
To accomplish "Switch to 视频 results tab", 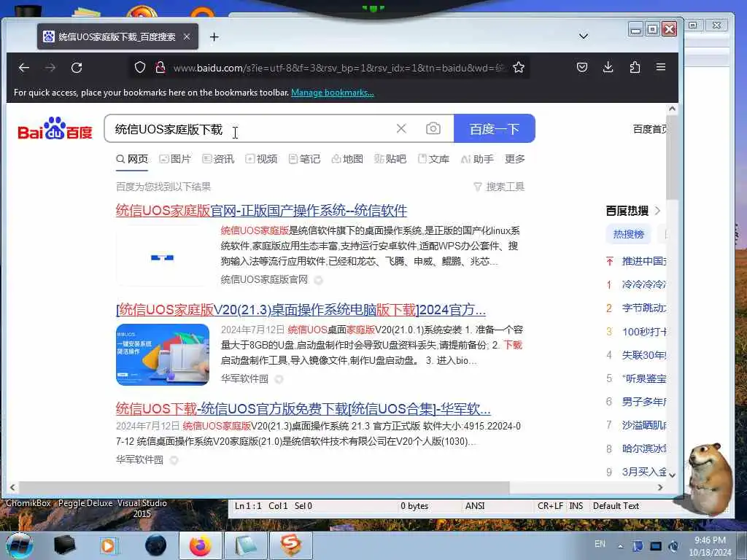I will [x=261, y=159].
